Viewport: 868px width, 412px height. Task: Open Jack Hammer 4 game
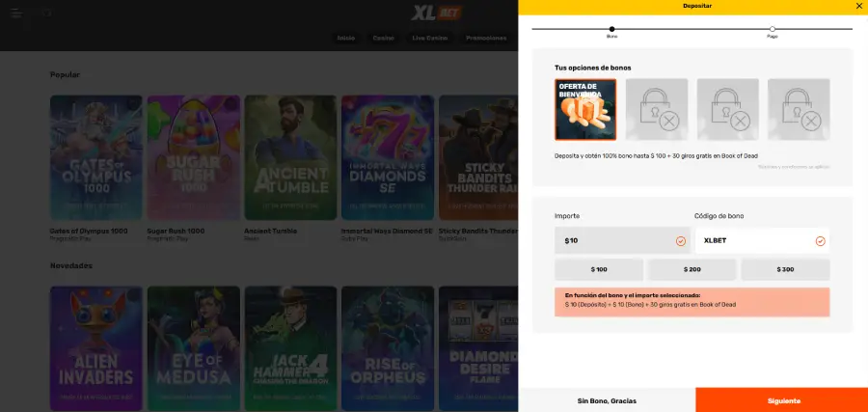[x=290, y=349]
